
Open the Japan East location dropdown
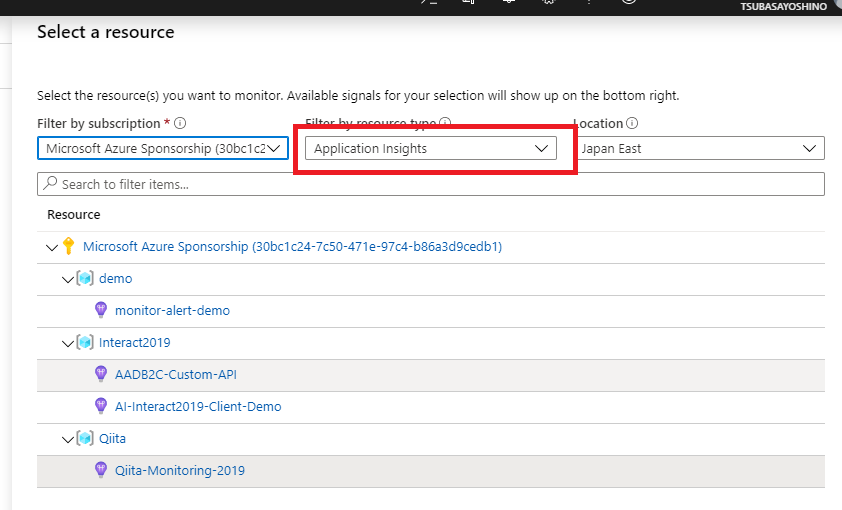[x=700, y=148]
